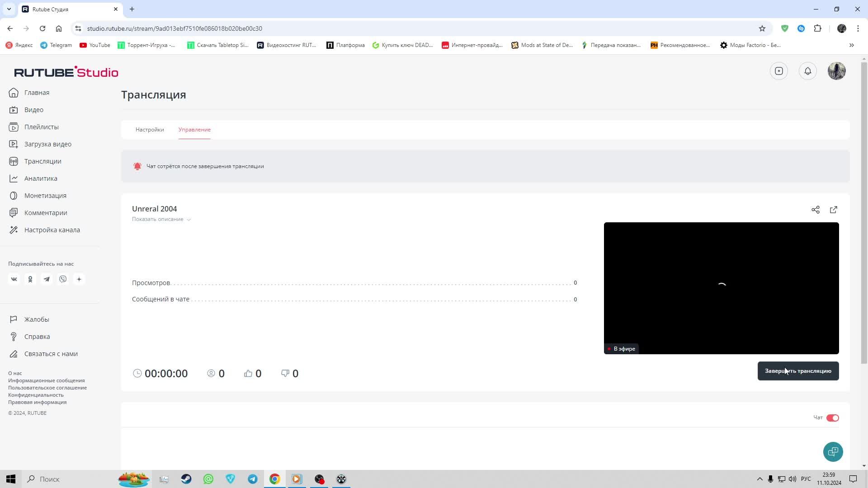Open Steam from the Windows taskbar

[x=186, y=479]
